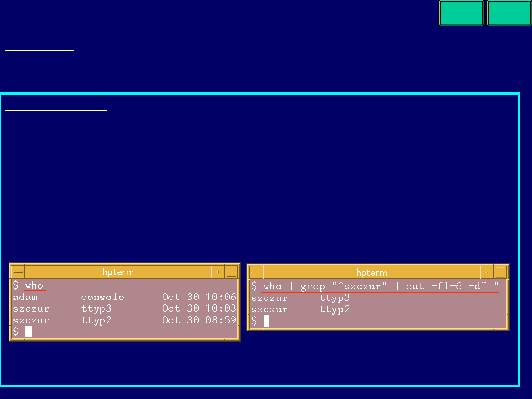Maximize the left hpterm window
Screen dimensions: 532x399
pyautogui.click(x=232, y=272)
